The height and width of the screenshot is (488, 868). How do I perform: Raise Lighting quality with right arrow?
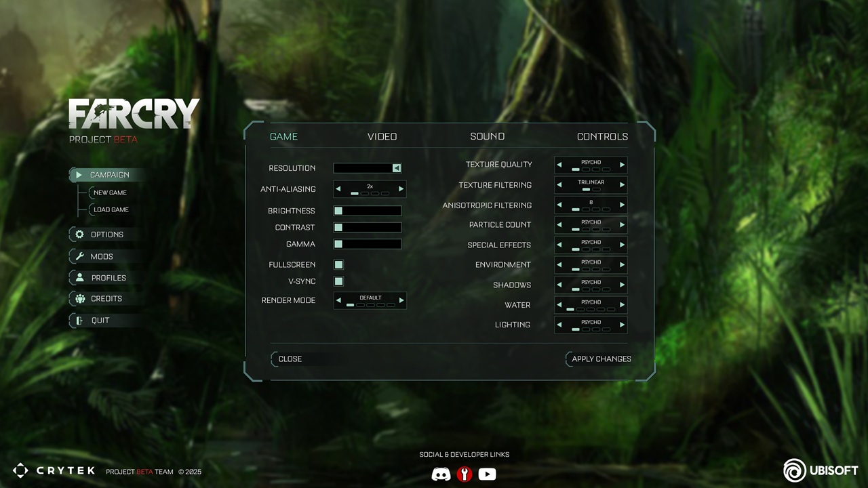coord(622,325)
